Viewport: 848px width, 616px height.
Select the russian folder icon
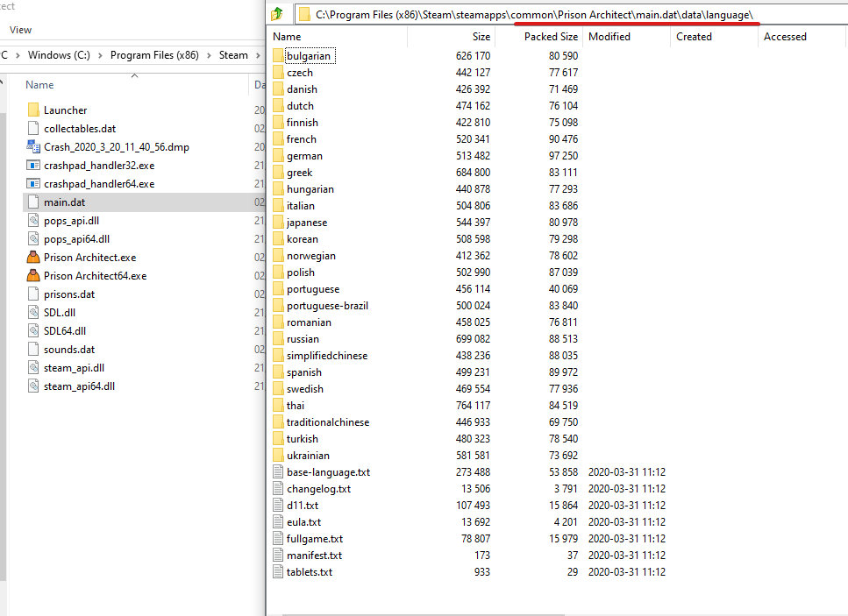point(278,339)
